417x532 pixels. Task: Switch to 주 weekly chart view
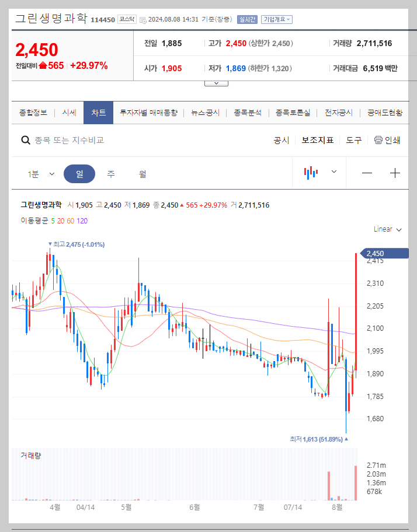point(110,173)
